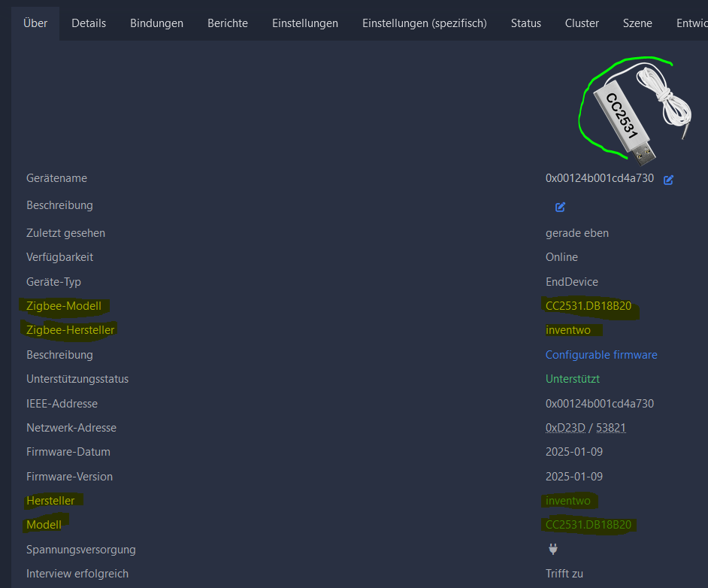Screen dimensions: 708x588
Task: Switch to the Über tab
Action: point(35,23)
